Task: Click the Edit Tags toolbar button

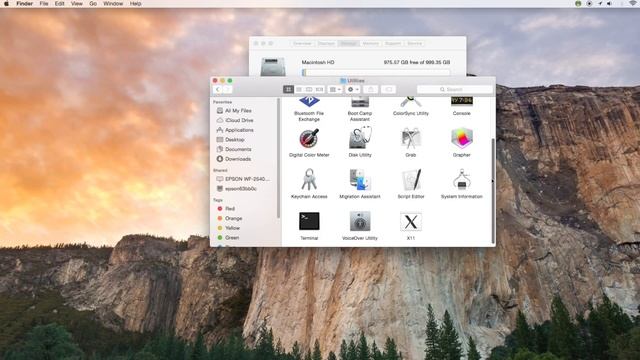Action: click(x=388, y=89)
